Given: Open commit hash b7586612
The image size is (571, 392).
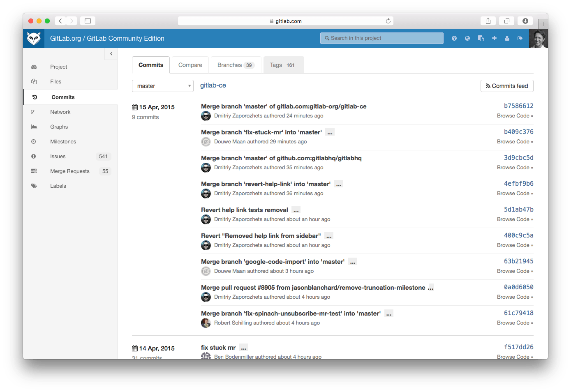Looking at the screenshot, I should (x=519, y=106).
